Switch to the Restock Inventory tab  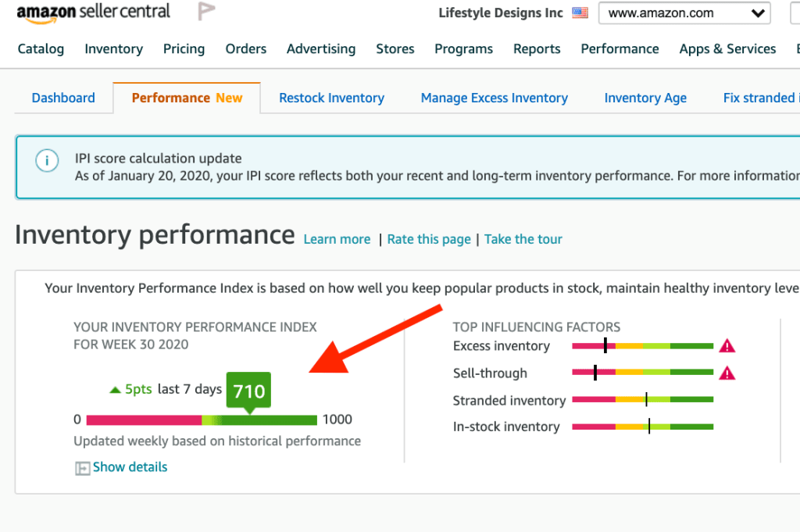[331, 98]
